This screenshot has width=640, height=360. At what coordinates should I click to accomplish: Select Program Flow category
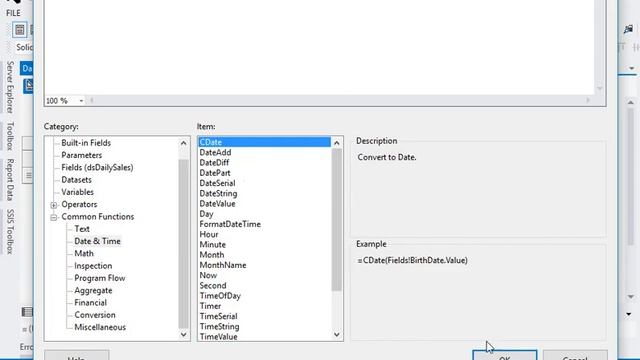coord(100,278)
